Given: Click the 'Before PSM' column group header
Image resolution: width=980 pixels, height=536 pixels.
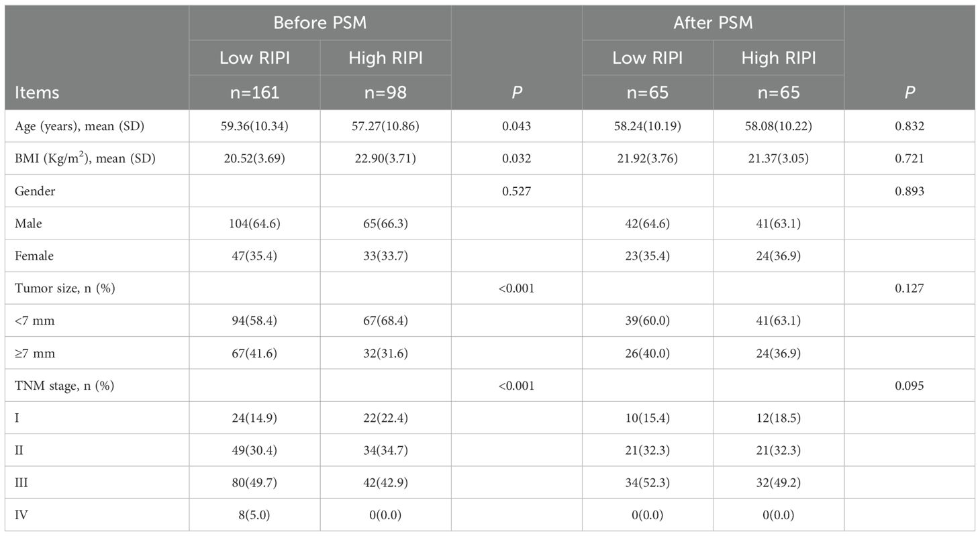Looking at the screenshot, I should pos(320,23).
